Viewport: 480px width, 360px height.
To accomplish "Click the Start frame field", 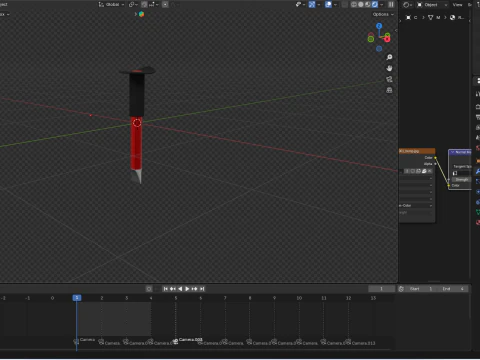I will click(x=422, y=289).
